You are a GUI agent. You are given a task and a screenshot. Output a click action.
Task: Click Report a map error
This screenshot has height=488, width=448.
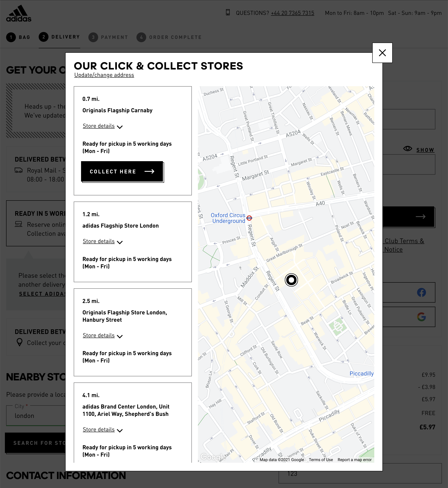tap(355, 460)
